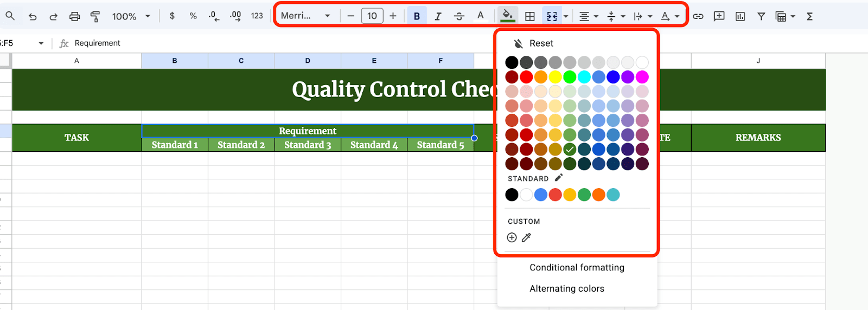Viewport: 868px width, 310px height.
Task: Click the Standard 5 cell
Action: [x=441, y=145]
